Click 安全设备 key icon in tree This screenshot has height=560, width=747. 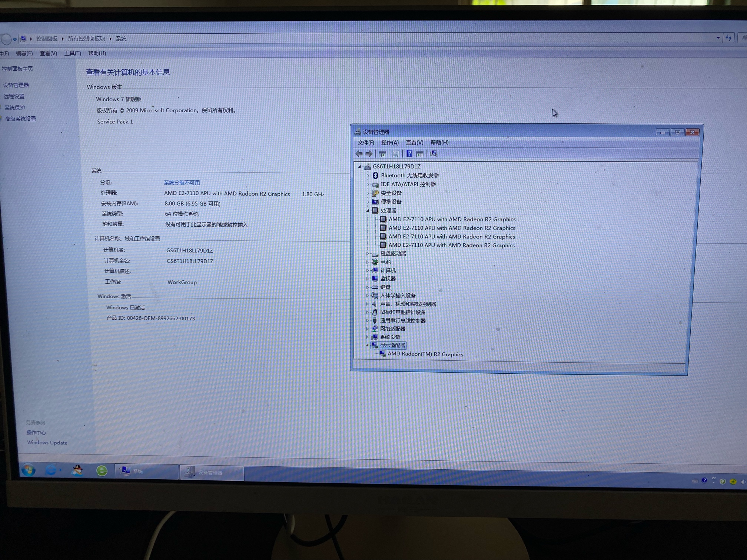(375, 193)
